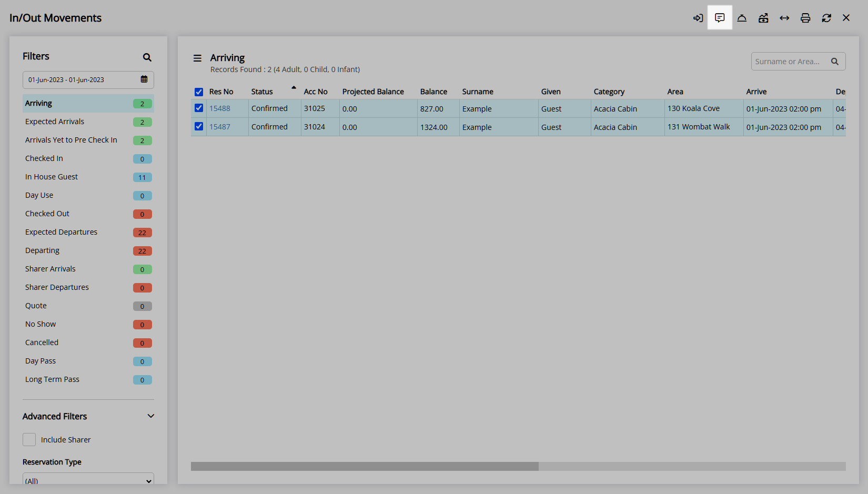Click account number 31025
868x494 pixels.
[315, 108]
